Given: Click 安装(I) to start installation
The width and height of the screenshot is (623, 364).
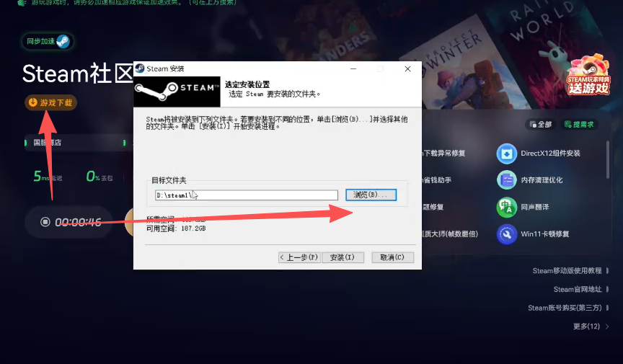Looking at the screenshot, I should 342,257.
